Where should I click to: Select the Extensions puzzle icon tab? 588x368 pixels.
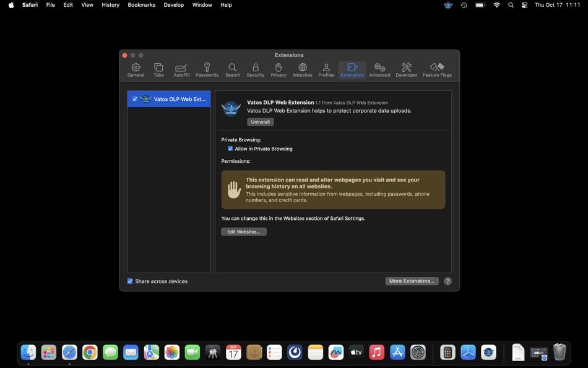click(x=352, y=70)
